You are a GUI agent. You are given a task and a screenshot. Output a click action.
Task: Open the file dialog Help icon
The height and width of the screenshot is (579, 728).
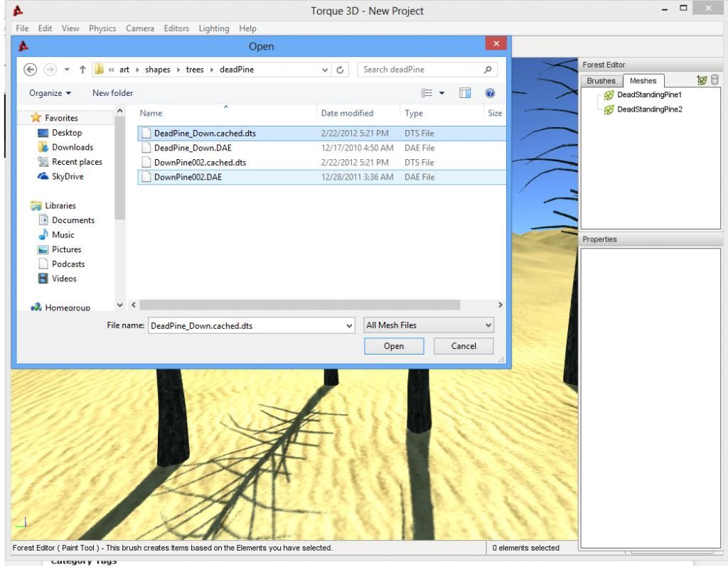(x=491, y=93)
